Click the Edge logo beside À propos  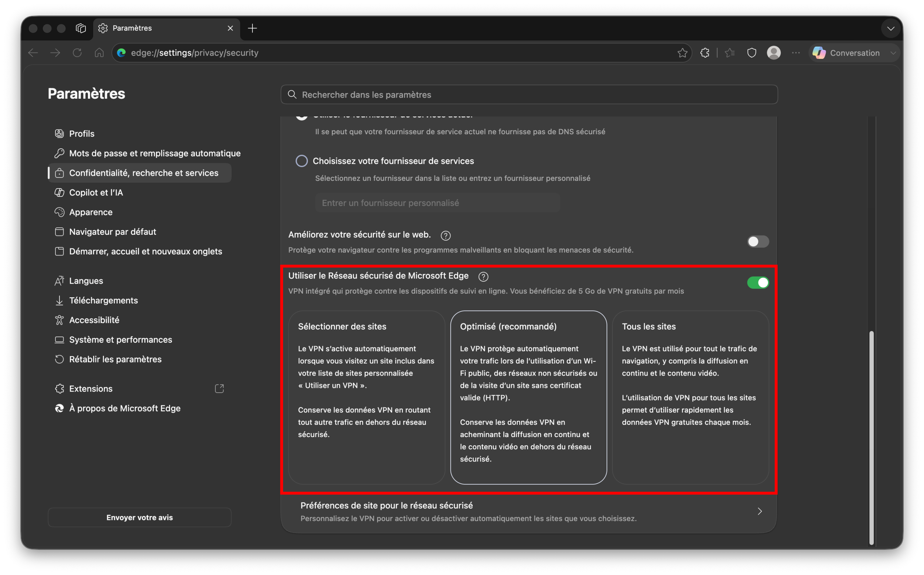point(59,408)
